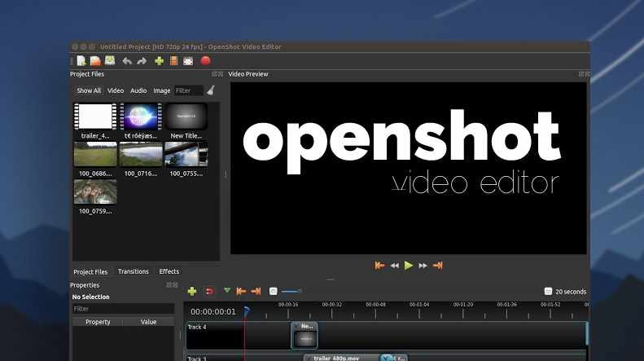Toggle snapping with the red magnet icon
The width and height of the screenshot is (644, 361).
(209, 291)
